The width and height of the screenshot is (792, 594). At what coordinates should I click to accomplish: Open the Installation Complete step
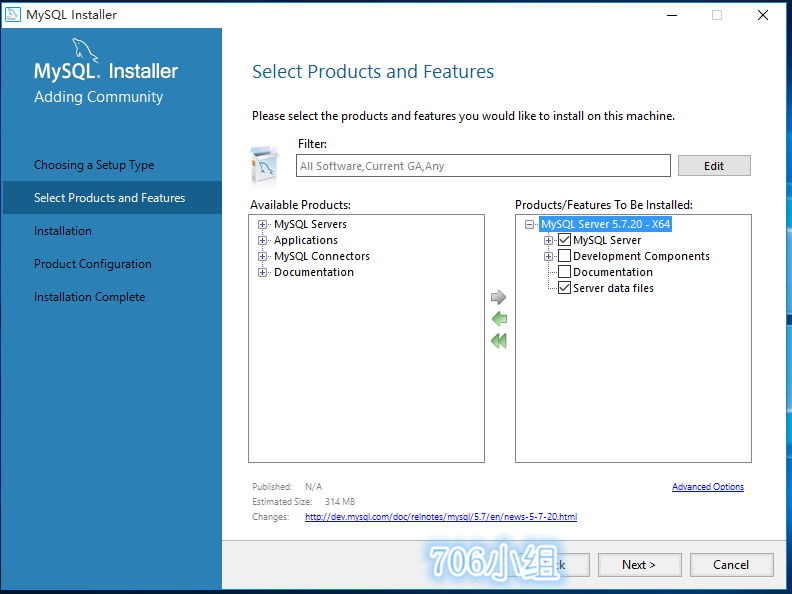pos(89,297)
